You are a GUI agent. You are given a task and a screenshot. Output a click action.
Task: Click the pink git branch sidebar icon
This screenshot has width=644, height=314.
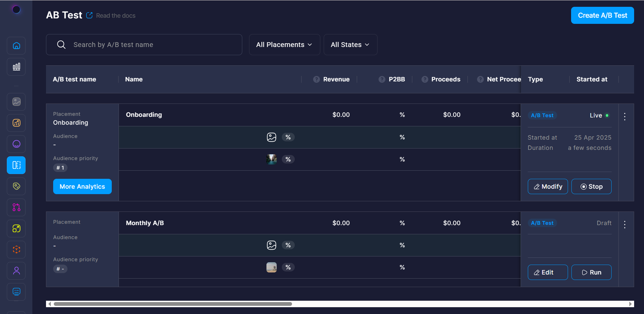pyautogui.click(x=16, y=207)
